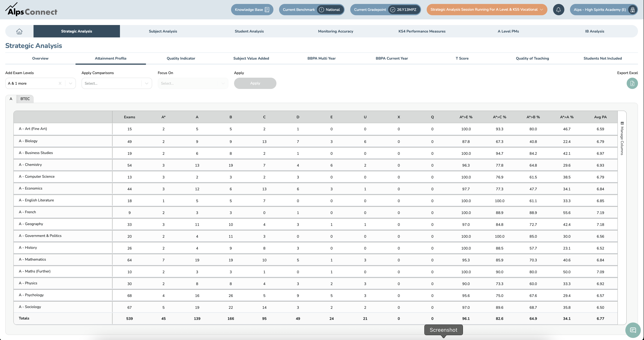Image resolution: width=644 pixels, height=340 pixels.
Task: Select the A - Economics row label
Action: [x=31, y=188]
